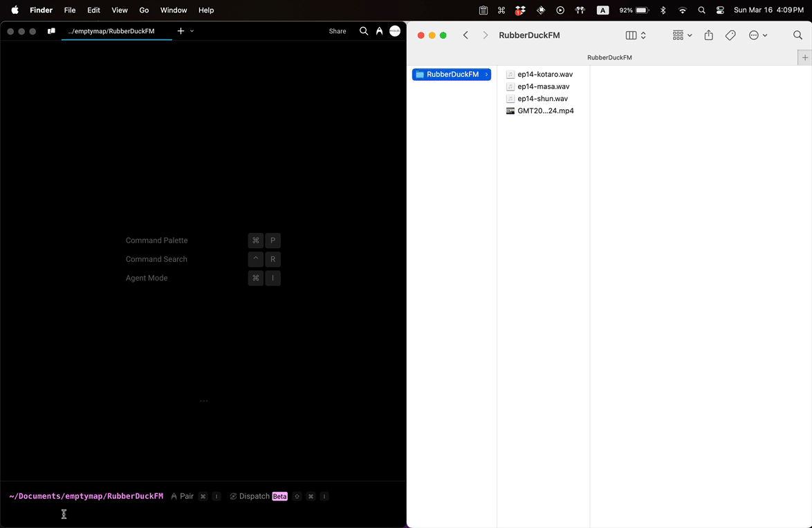Select the RubberDuckFM Finder tab label
This screenshot has height=528, width=812.
[x=609, y=57]
